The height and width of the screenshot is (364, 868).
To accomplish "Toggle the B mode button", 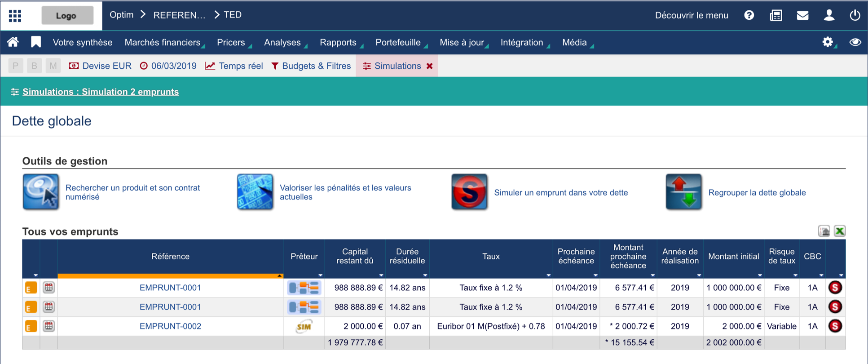I will pyautogui.click(x=35, y=66).
